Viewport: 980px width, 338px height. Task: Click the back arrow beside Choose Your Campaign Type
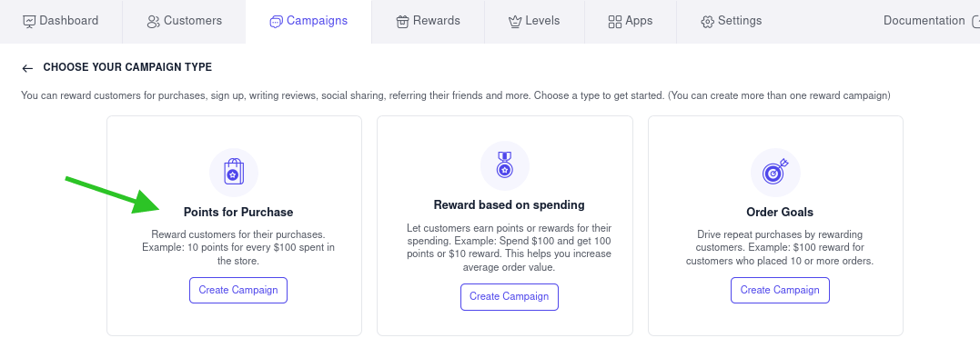pos(27,68)
